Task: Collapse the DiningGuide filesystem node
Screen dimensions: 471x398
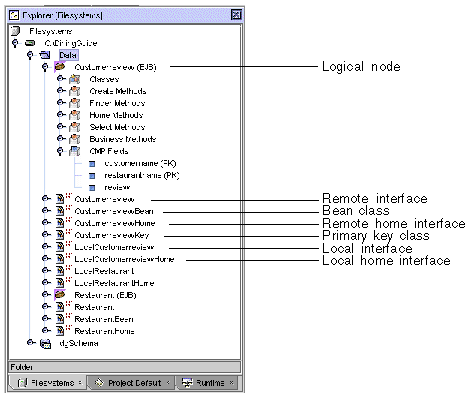Action: 15,43
